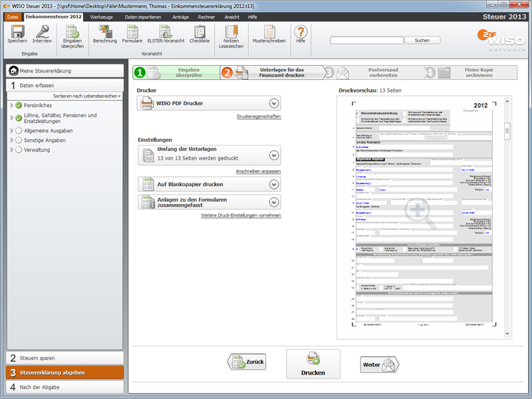532x399 pixels.
Task: Open the Anschreiben anpassen link
Action: click(258, 172)
